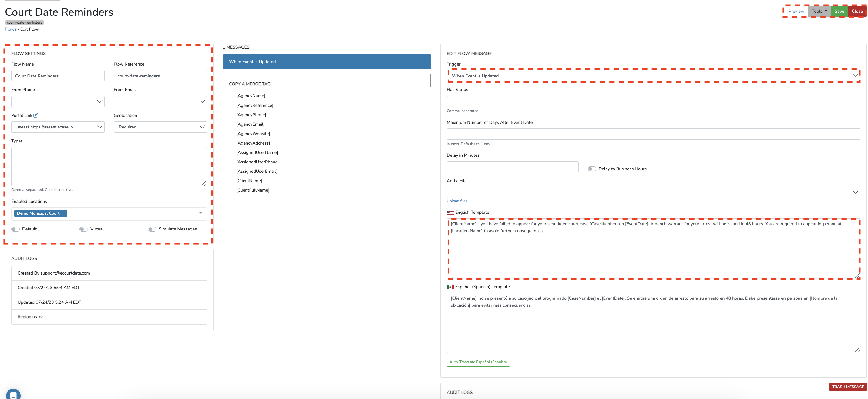
Task: Enable the Virtual switch
Action: coord(84,229)
